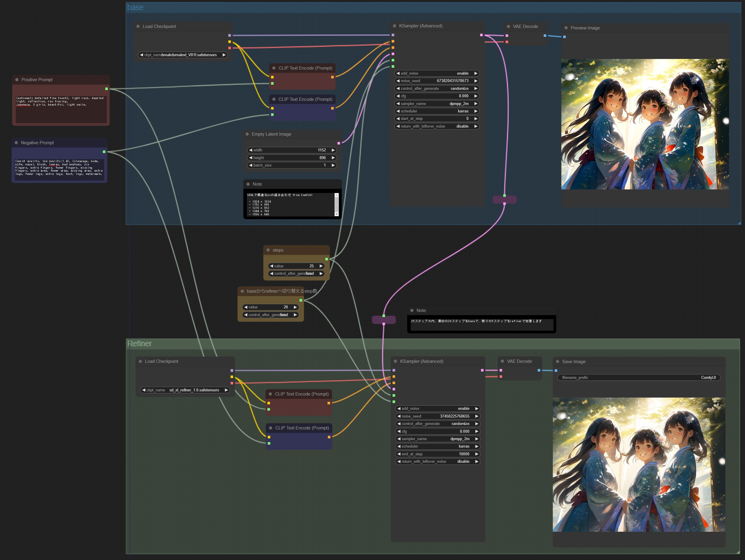Open ckpt_name dropdown showing sd_xl_refiner_1.0.safetensors
Screen dimensions: 745x560
click(x=185, y=390)
